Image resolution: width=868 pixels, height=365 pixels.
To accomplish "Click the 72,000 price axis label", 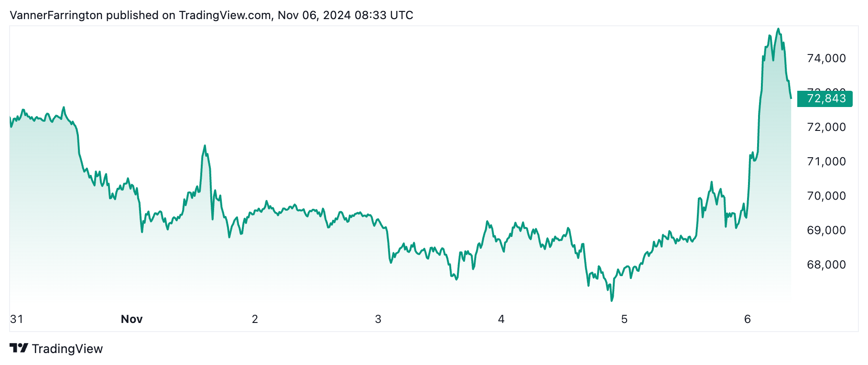I will coord(826,127).
